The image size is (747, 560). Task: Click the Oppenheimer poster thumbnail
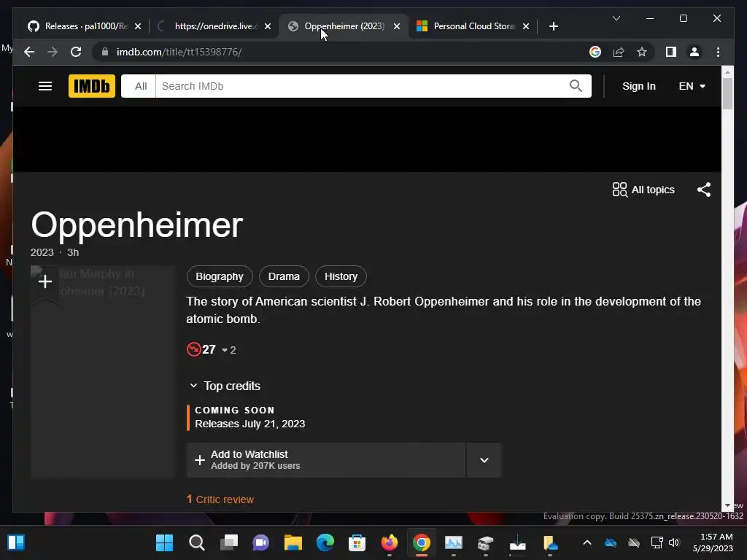(104, 371)
